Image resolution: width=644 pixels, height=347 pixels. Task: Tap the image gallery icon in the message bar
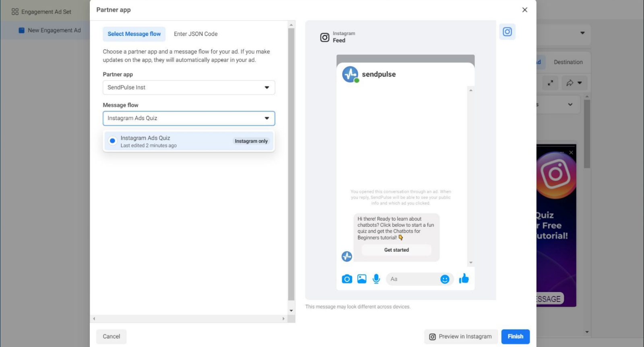click(x=362, y=279)
